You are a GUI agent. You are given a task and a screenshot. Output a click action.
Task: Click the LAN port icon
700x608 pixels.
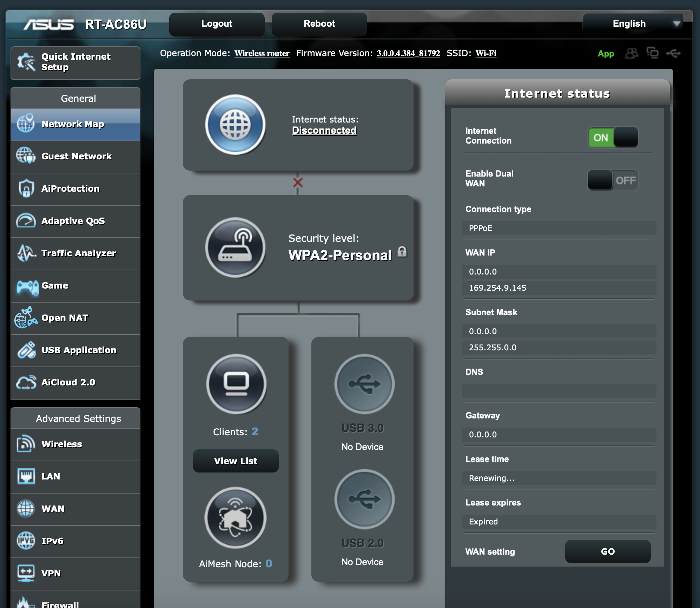(x=26, y=476)
